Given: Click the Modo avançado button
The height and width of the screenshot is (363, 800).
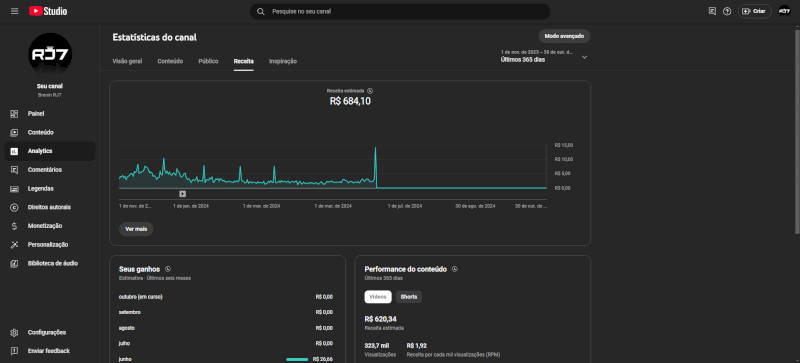Looking at the screenshot, I should click(x=564, y=36).
